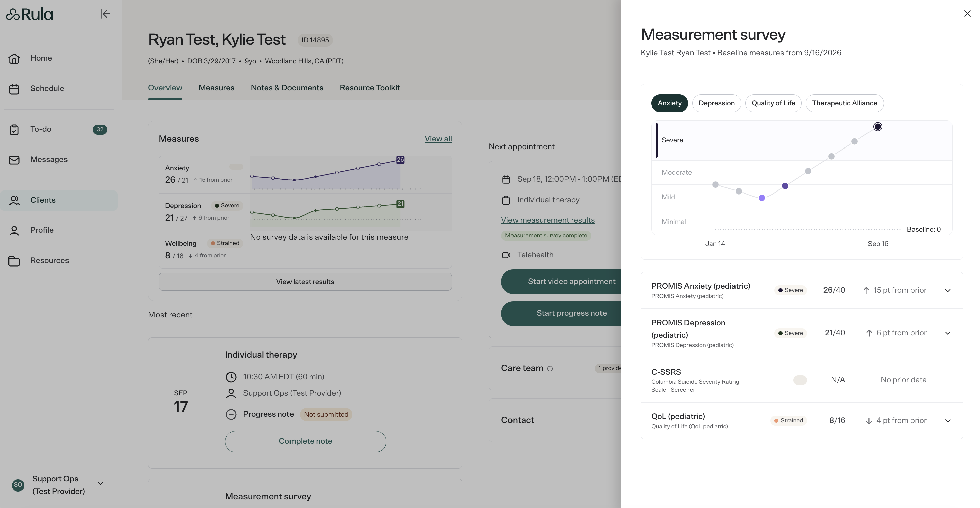The width and height of the screenshot is (980, 508).
Task: Click Start progress note button
Action: pos(561,313)
